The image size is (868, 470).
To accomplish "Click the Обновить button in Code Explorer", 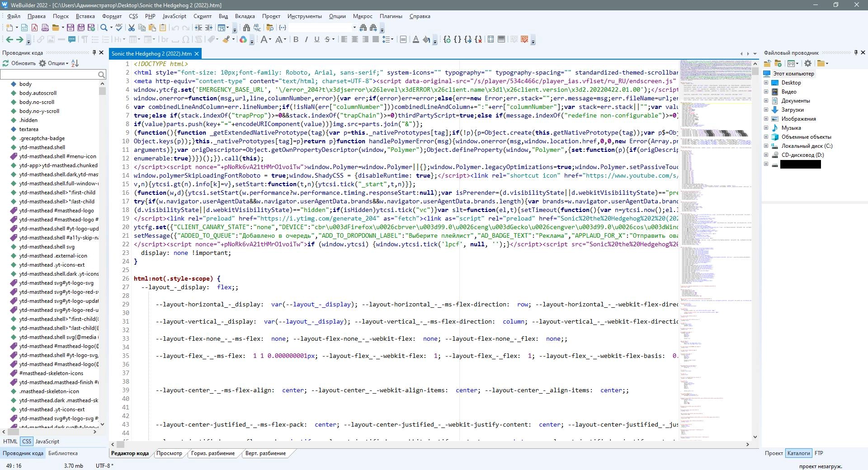I will 19,63.
